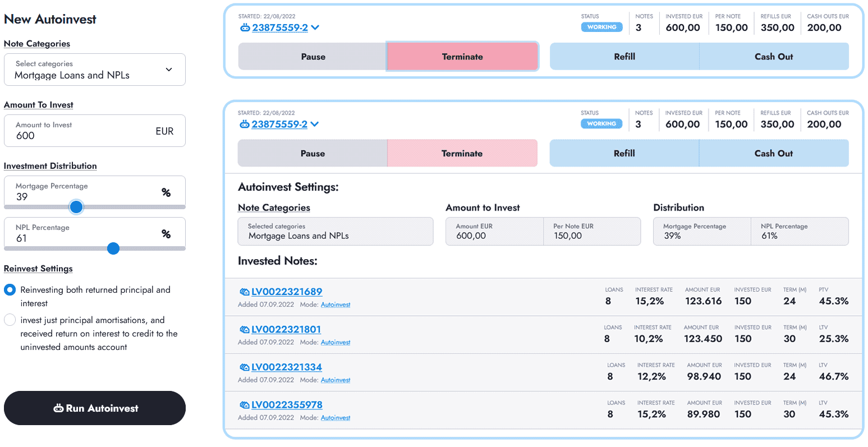The image size is (868, 447).
Task: Click robot icon beside ID in collapsed autoinvest card
Action: coord(245,27)
